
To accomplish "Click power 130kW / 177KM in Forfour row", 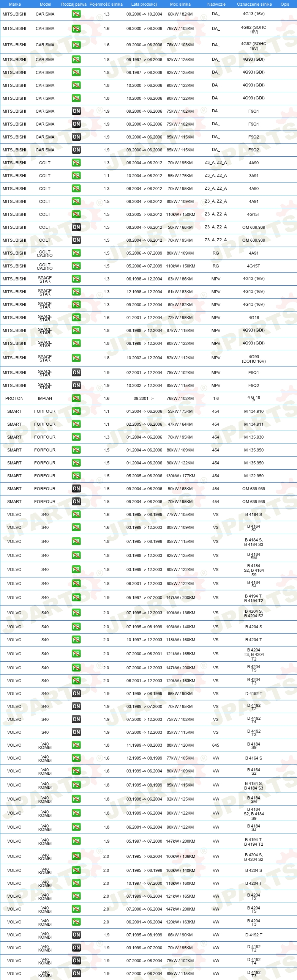I will (x=180, y=476).
